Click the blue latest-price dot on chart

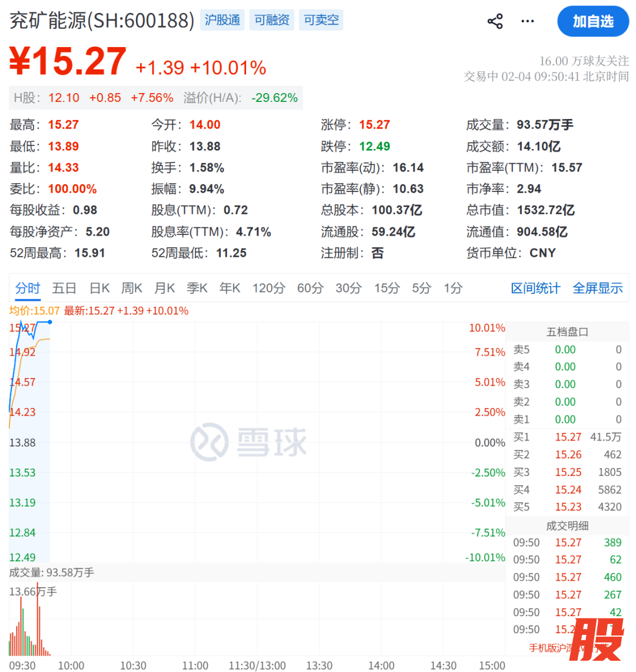click(x=50, y=322)
